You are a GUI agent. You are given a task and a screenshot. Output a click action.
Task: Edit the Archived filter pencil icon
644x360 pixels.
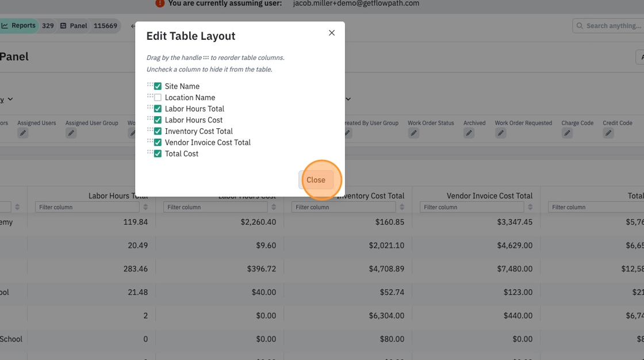coord(469,133)
